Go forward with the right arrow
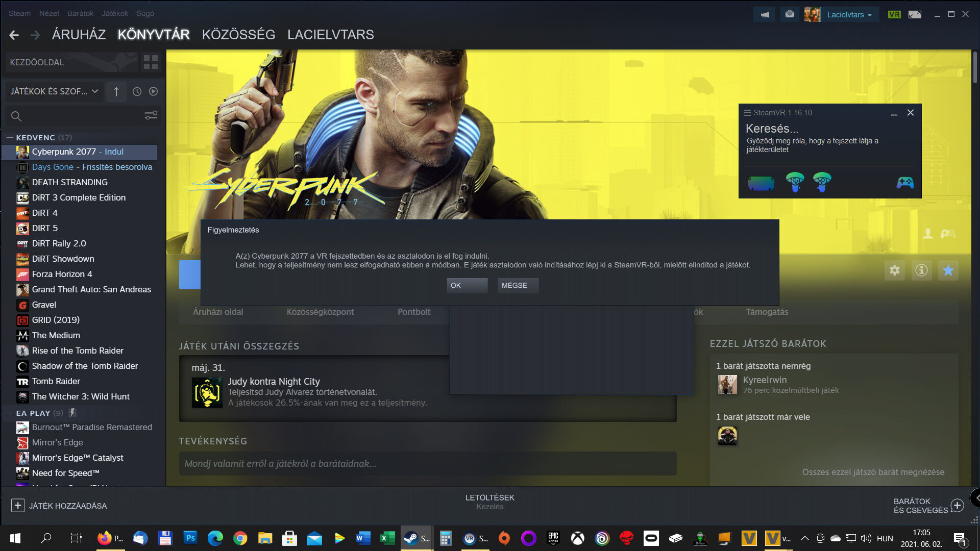Viewport: 980px width, 551px height. (x=35, y=35)
